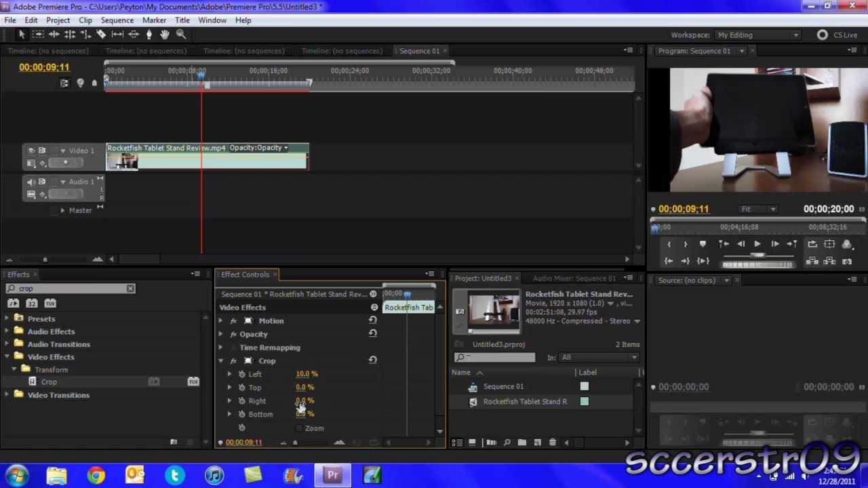
Task: Step forward one frame in Program monitor
Action: (x=774, y=244)
